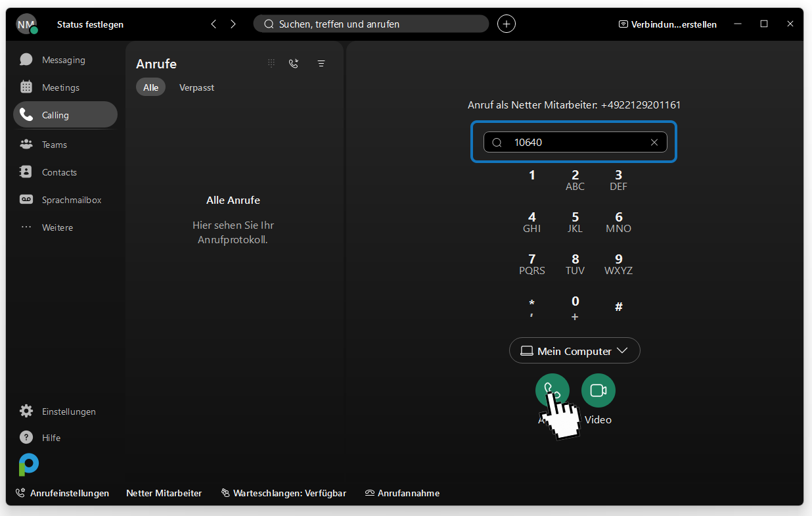Open Contacts in the sidebar
The height and width of the screenshot is (516, 812).
(x=64, y=172)
